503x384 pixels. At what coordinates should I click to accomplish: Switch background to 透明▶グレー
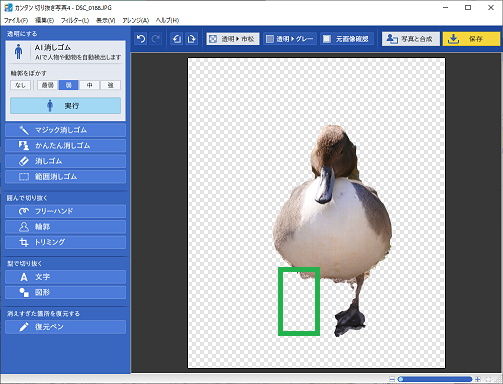click(x=290, y=39)
